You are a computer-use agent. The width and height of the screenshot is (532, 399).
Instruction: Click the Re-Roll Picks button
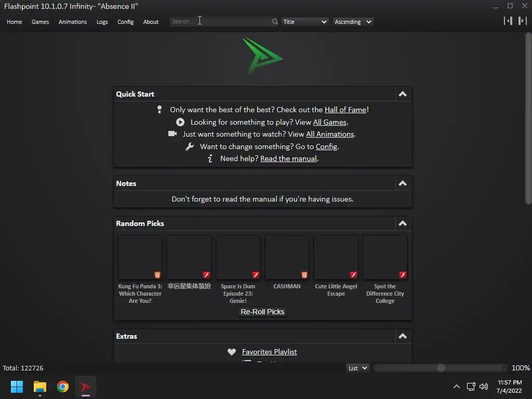click(262, 312)
